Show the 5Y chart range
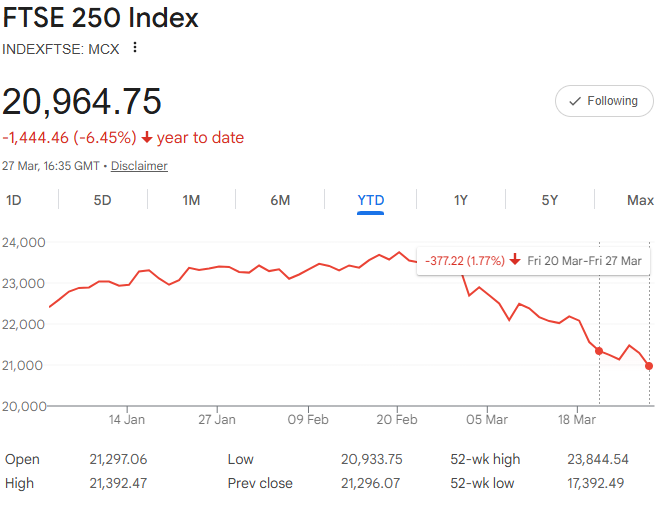 pyautogui.click(x=550, y=200)
